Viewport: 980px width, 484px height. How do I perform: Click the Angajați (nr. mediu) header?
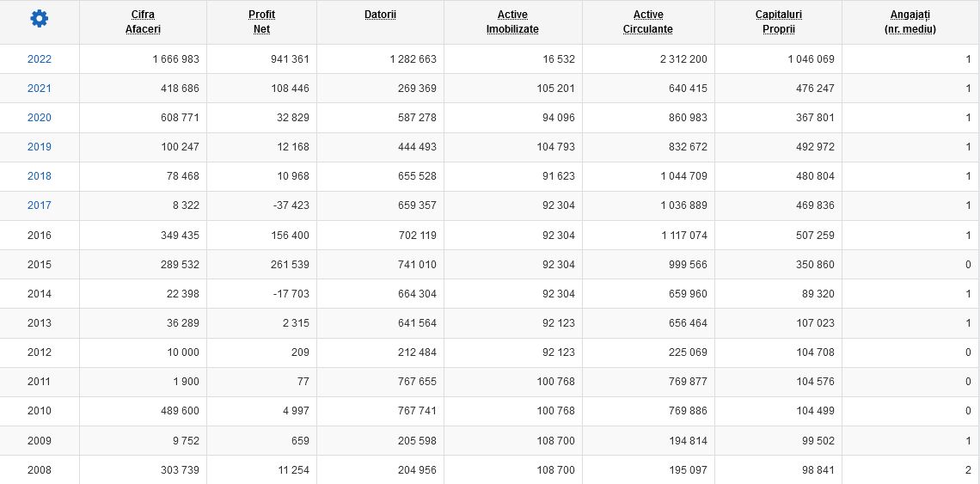pos(910,21)
